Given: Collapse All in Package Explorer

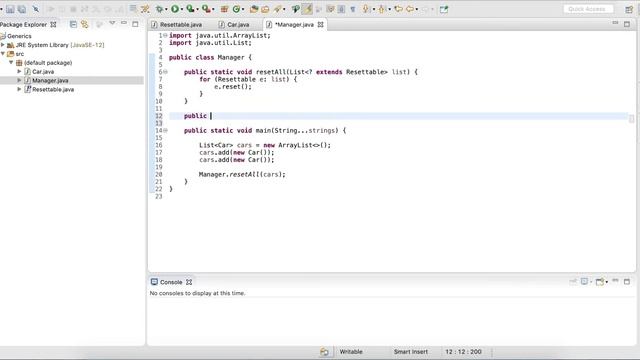Looking at the screenshot, I should (x=73, y=24).
